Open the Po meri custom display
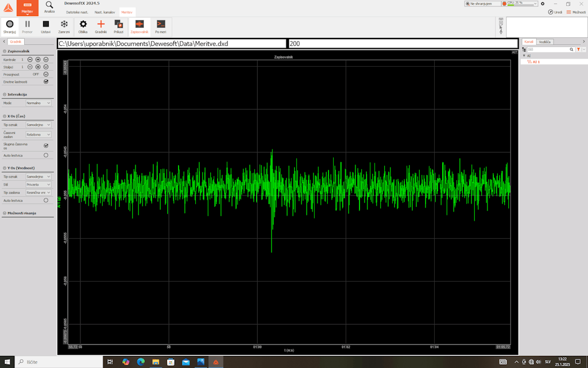Viewport: 588px width, 368px height. pyautogui.click(x=161, y=27)
